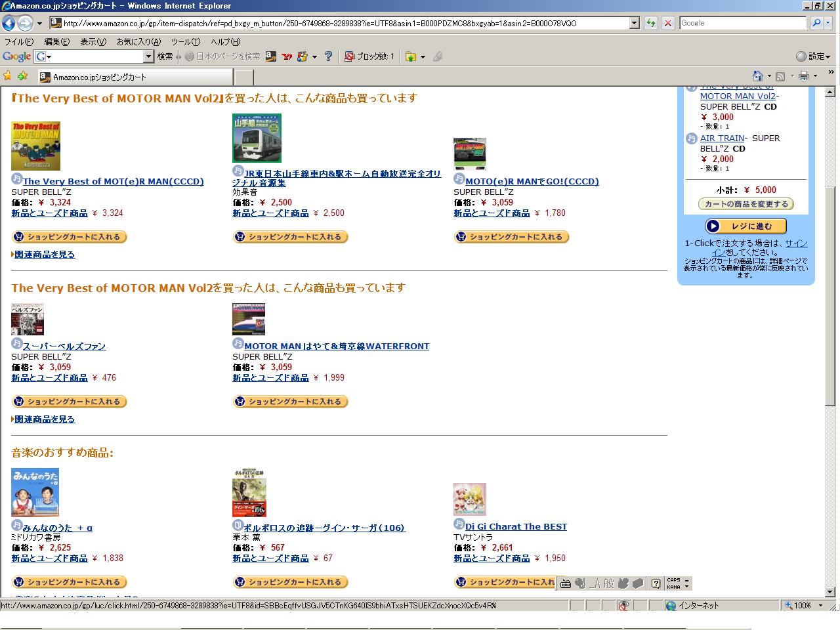Expand the address bar URL dropdown
Screen dimensions: 840x630
point(634,23)
